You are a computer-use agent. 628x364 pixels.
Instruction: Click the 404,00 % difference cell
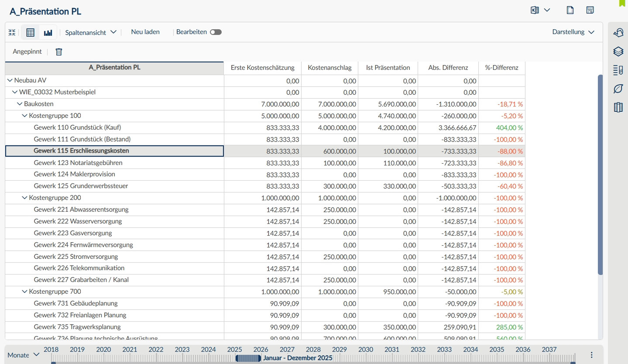(x=502, y=127)
